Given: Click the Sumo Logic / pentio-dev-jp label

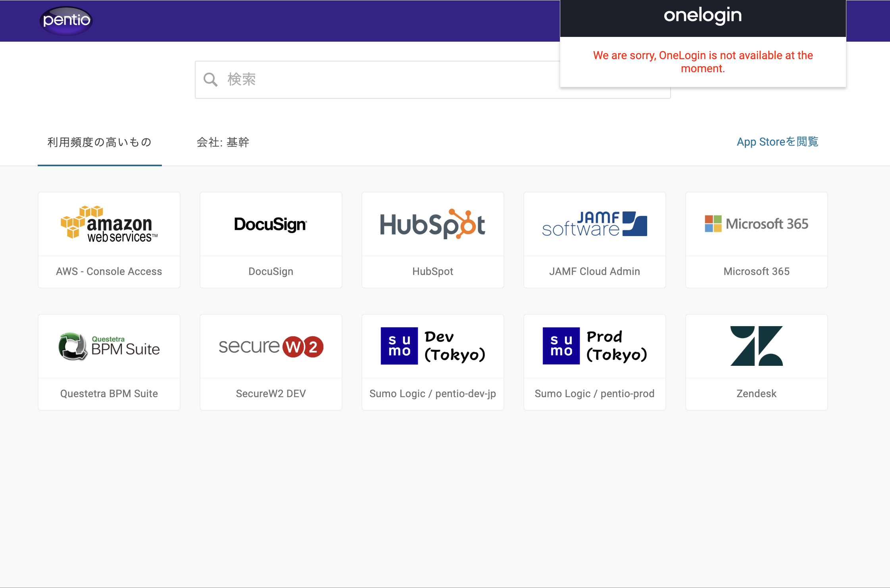Looking at the screenshot, I should tap(433, 394).
